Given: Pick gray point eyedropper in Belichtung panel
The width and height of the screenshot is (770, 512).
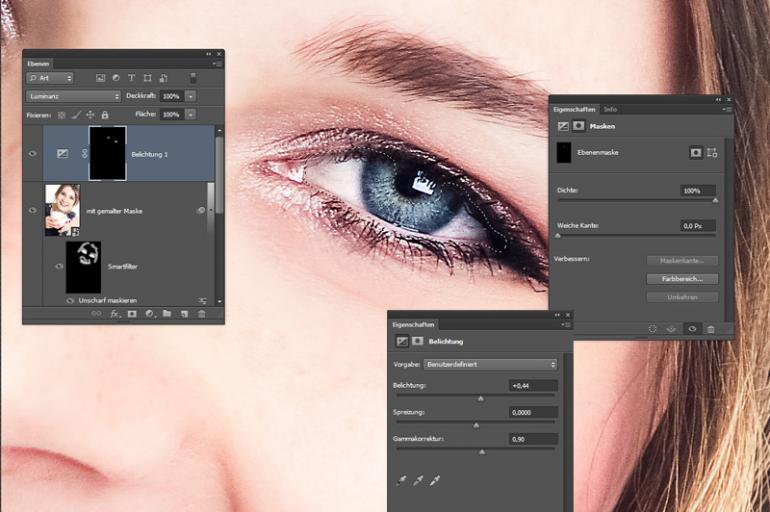Looking at the screenshot, I should click(x=418, y=480).
